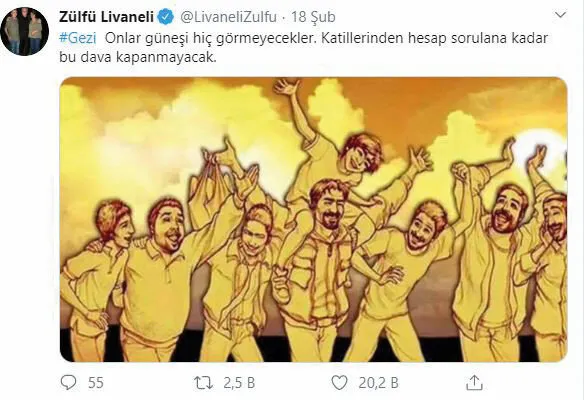The image size is (584, 400).
Task: Open the attached yellow illustration image
Action: [x=313, y=219]
